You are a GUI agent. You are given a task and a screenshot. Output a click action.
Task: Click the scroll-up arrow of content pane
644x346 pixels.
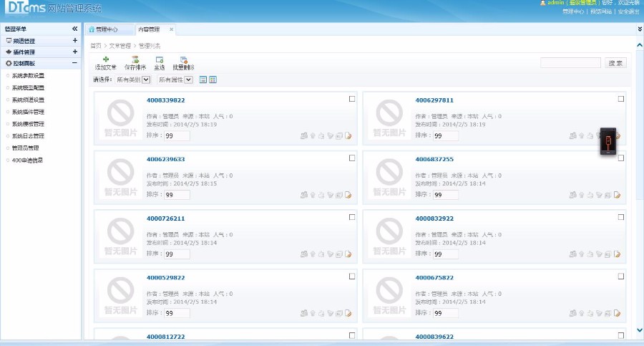pyautogui.click(x=640, y=45)
